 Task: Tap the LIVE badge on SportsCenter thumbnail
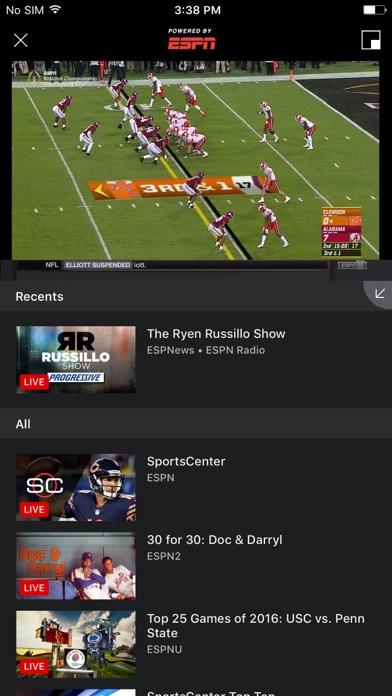point(34,510)
